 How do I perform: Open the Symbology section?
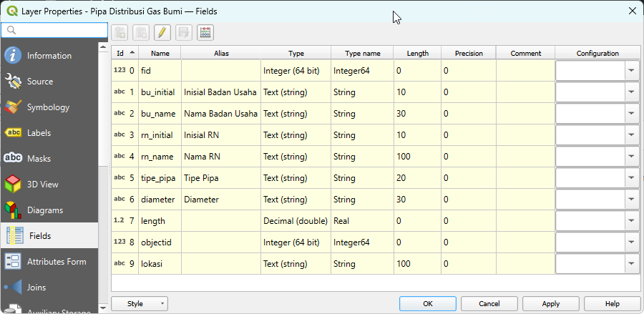point(48,107)
